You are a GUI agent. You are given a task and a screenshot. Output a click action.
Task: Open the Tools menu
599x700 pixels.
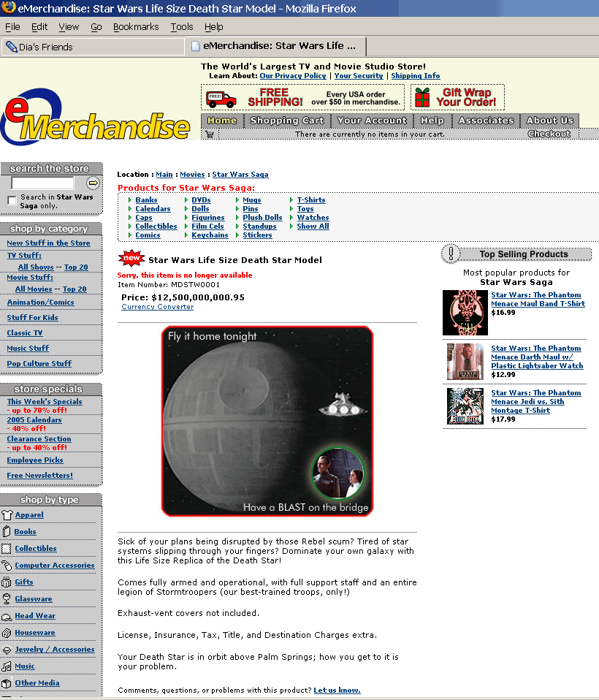[182, 27]
